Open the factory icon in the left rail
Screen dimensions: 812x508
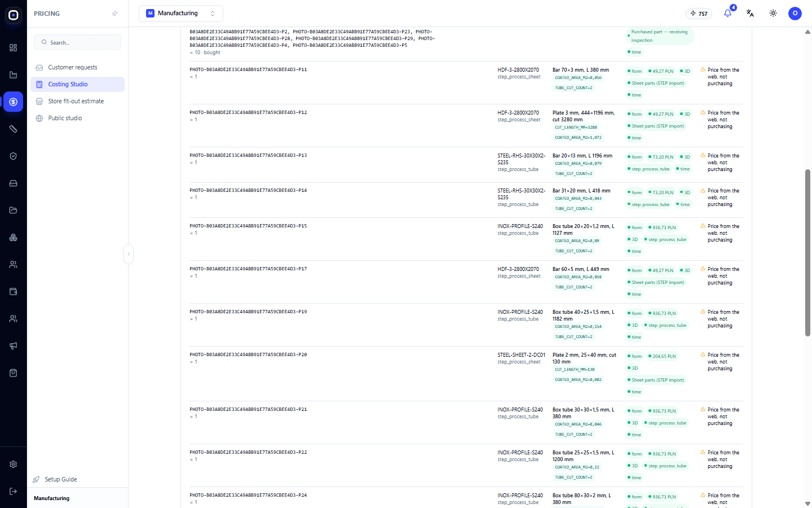coord(14,75)
